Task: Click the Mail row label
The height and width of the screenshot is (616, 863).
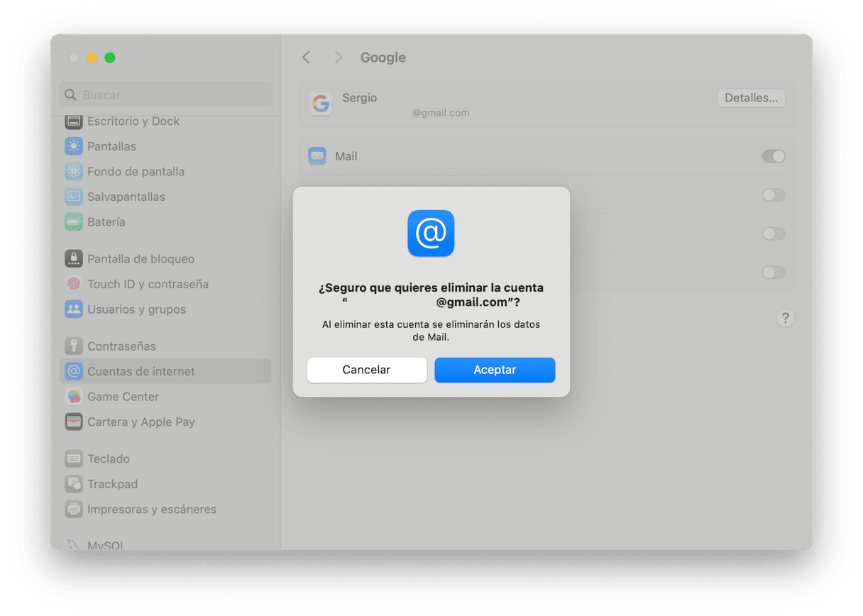Action: tap(346, 156)
